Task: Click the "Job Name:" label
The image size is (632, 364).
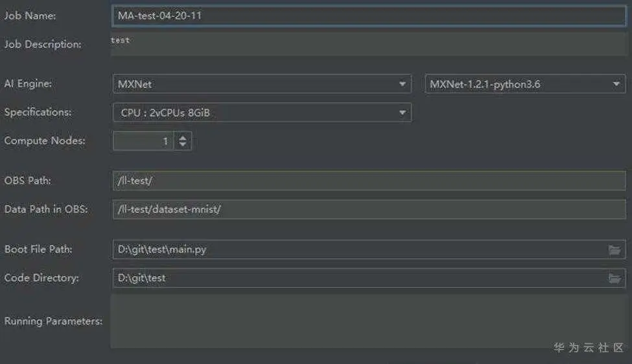Action: [30, 16]
